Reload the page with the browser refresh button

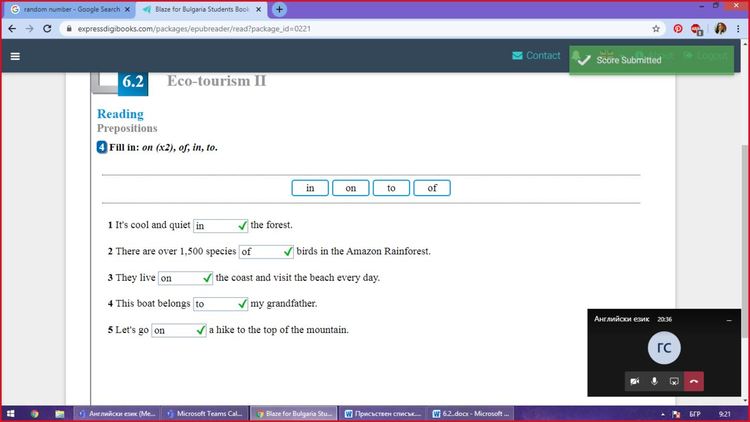(49, 29)
